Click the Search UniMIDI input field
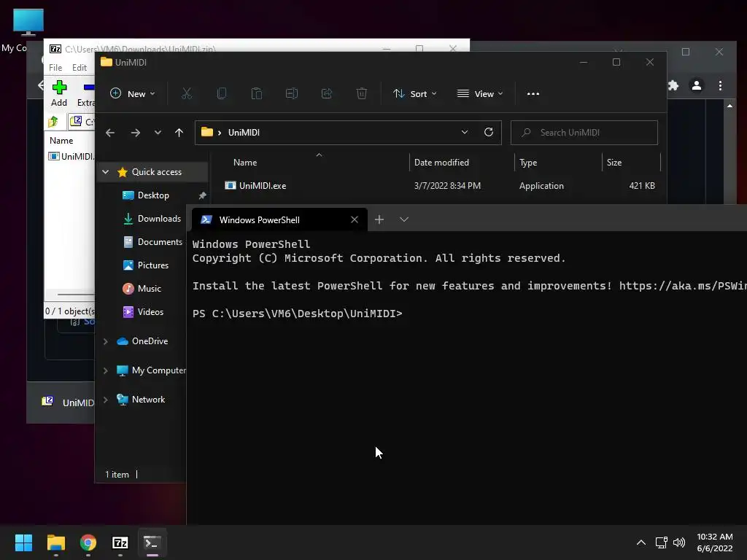This screenshot has height=560, width=747. 584,133
